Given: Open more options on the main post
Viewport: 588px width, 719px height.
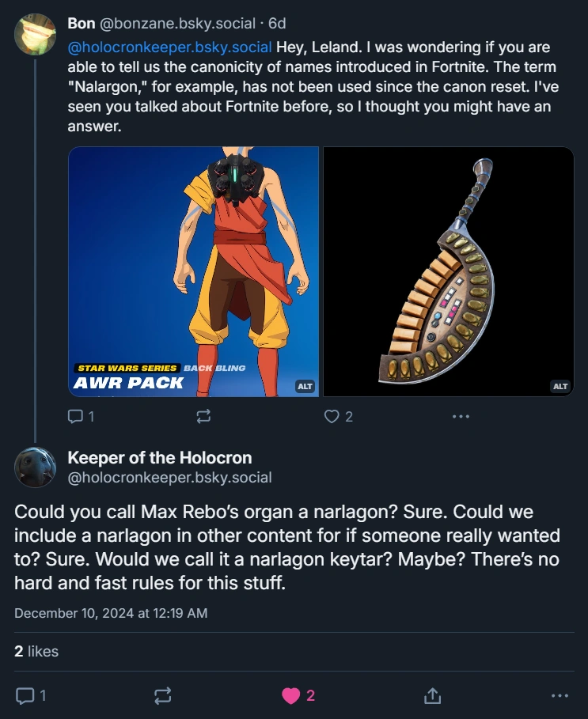Looking at the screenshot, I should pyautogui.click(x=559, y=695).
